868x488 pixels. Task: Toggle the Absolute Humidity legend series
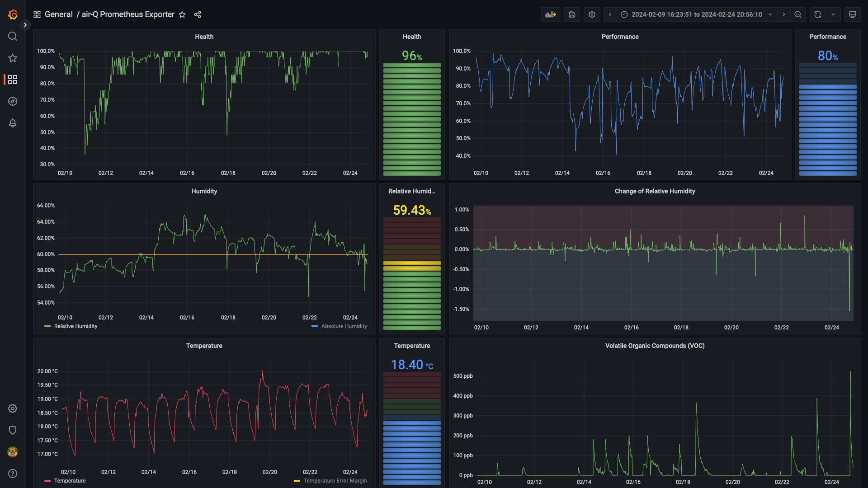click(344, 326)
